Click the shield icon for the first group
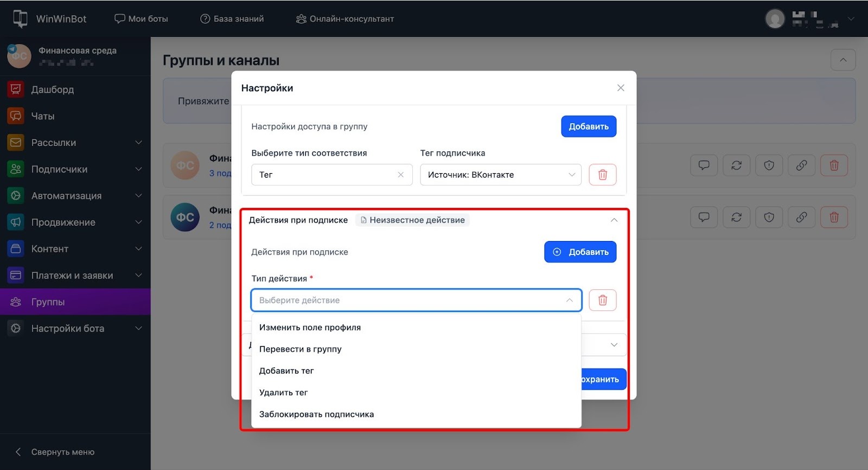Image resolution: width=868 pixels, height=470 pixels. click(769, 166)
